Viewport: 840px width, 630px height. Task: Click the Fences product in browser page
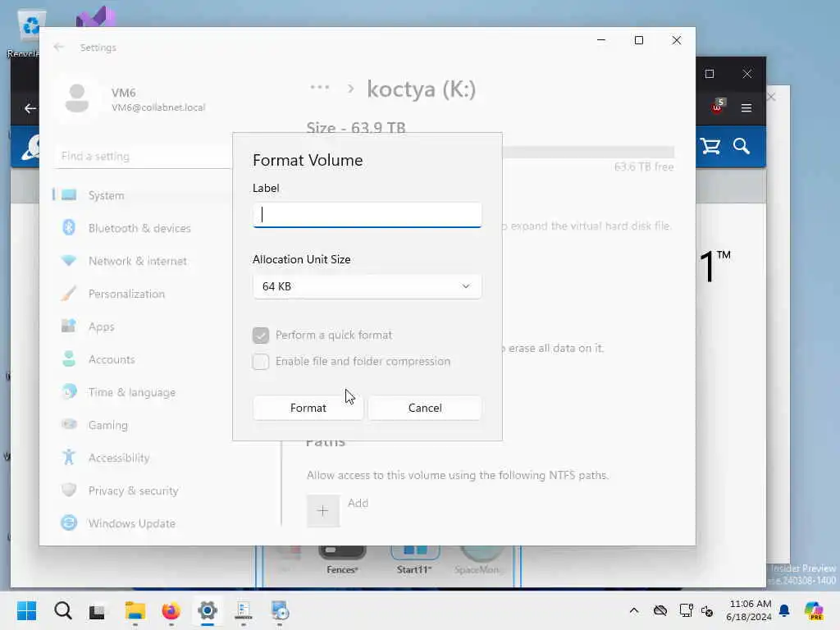click(x=342, y=560)
